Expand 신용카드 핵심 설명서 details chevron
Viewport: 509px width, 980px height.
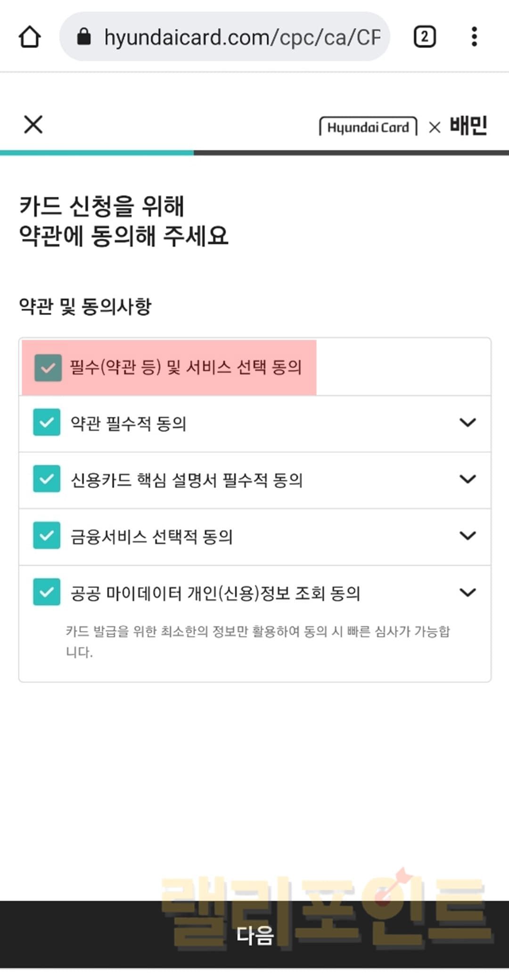pos(468,479)
